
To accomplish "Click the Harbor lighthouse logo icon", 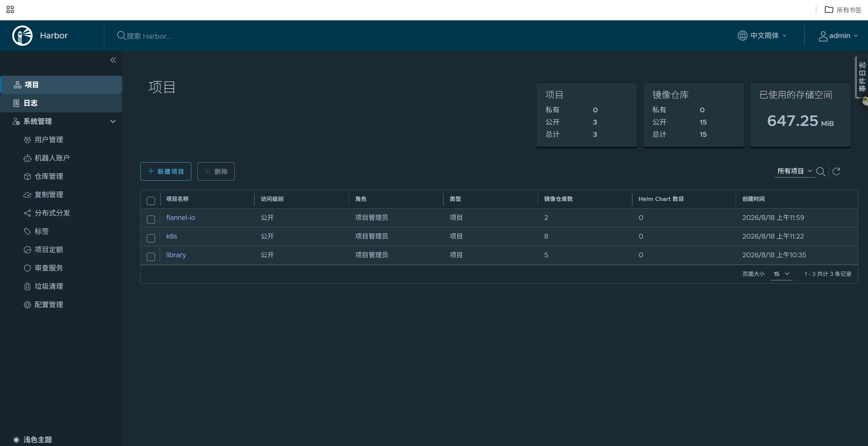I will pyautogui.click(x=22, y=36).
